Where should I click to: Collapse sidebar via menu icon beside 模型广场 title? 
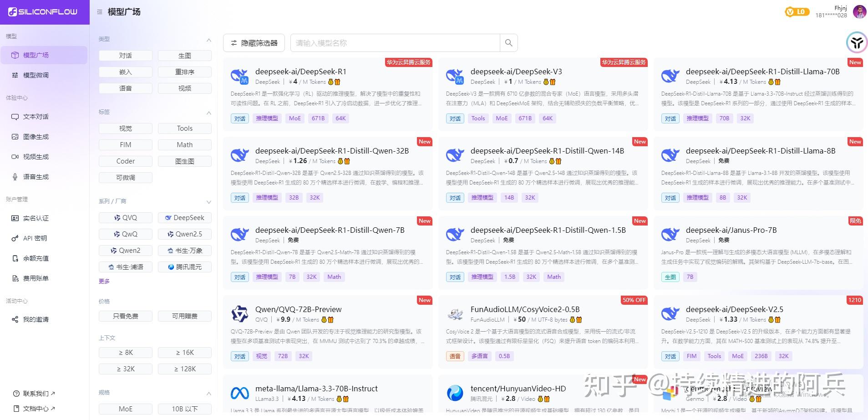pyautogui.click(x=100, y=12)
